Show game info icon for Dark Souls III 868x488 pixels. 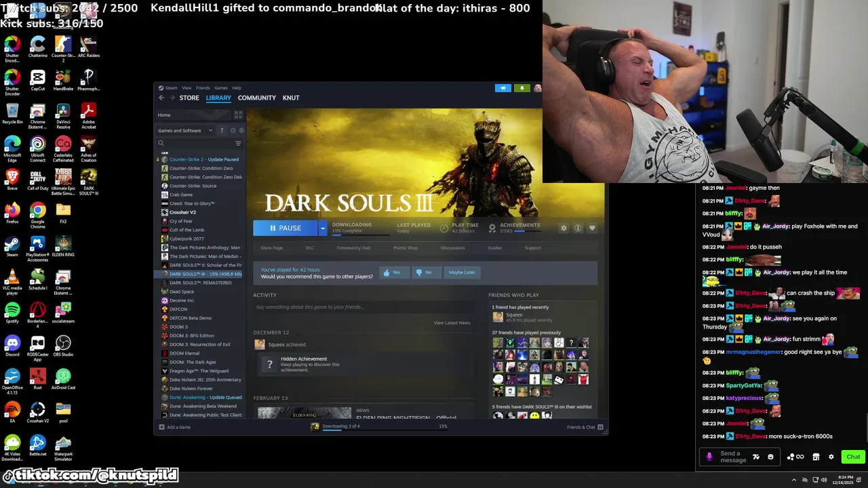(x=578, y=228)
